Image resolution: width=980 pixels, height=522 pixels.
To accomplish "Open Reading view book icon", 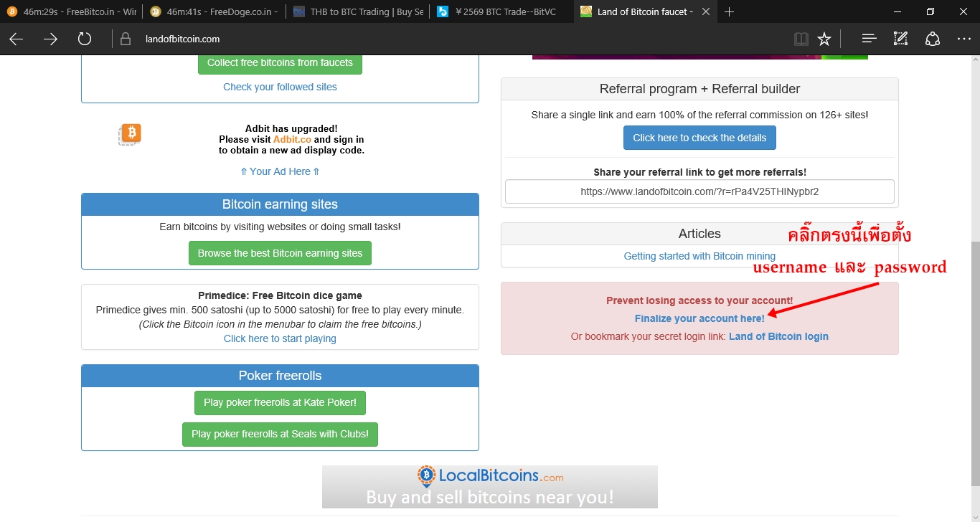I will click(801, 39).
